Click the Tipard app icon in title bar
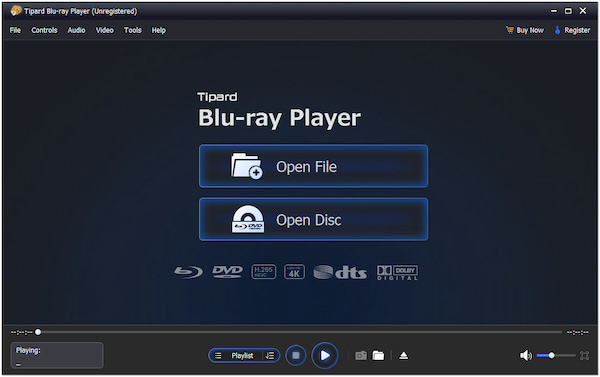Image resolution: width=600 pixels, height=377 pixels. coord(16,11)
